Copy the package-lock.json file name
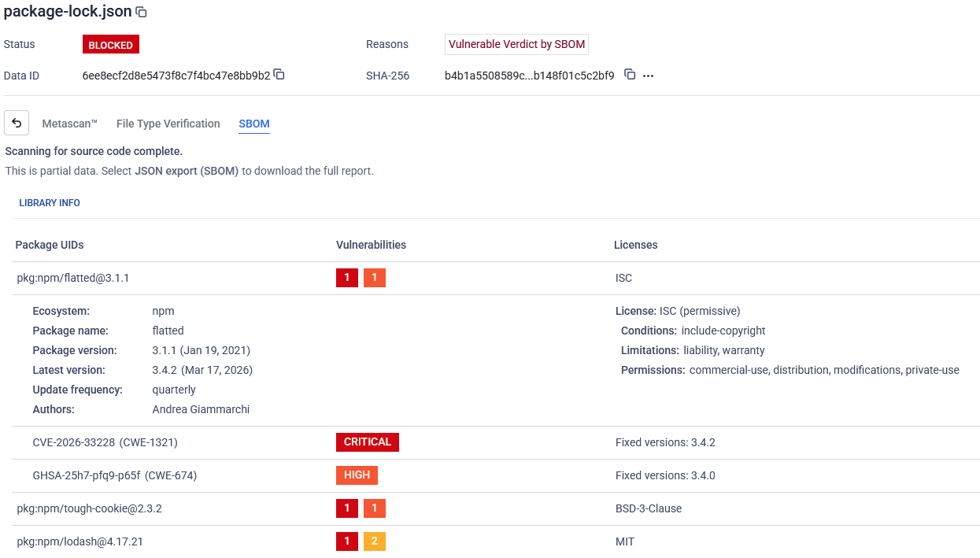The width and height of the screenshot is (980, 558). pos(142,13)
